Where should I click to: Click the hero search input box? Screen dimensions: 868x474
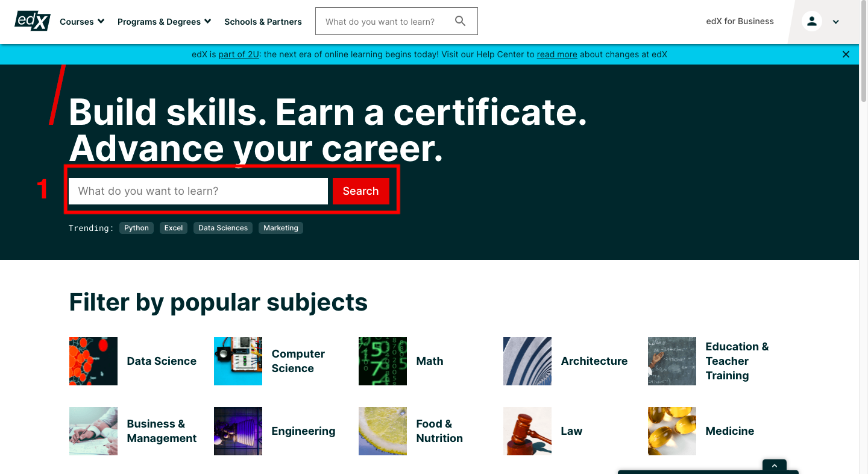[x=198, y=191]
